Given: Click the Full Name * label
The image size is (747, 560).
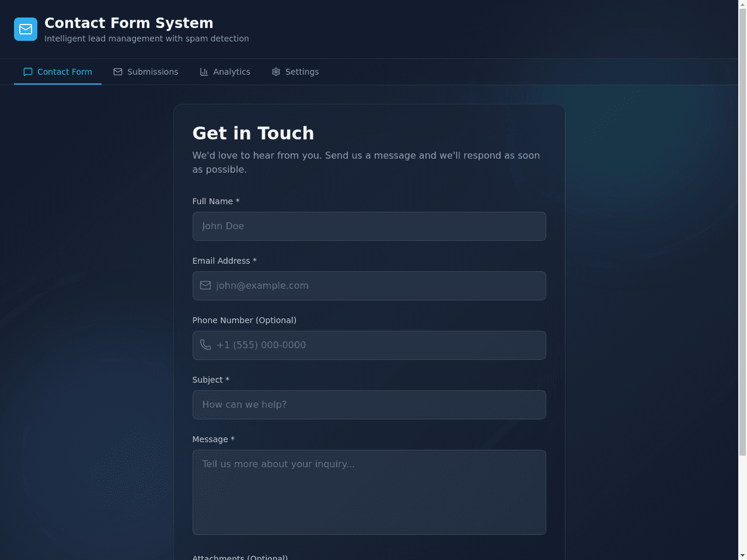Looking at the screenshot, I should coord(216,201).
